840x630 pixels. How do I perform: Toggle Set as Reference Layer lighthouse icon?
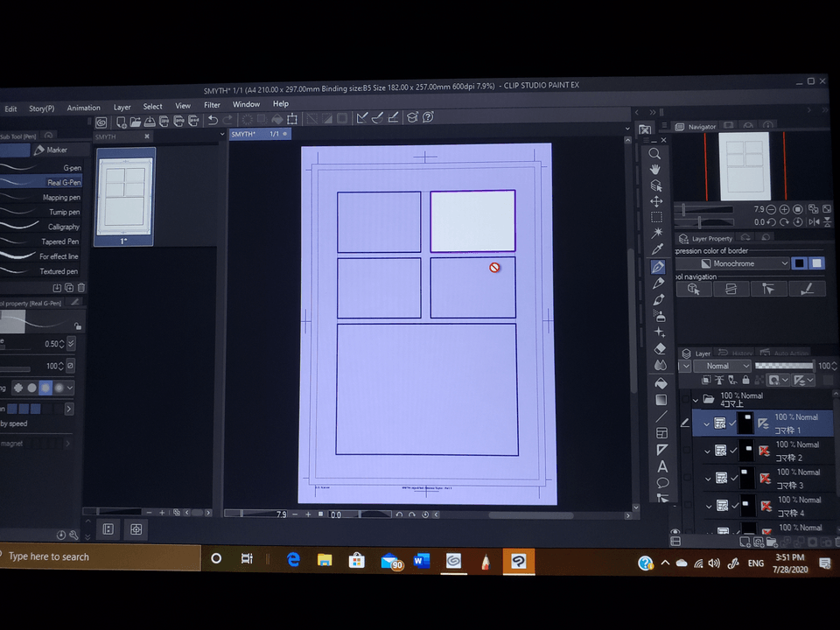tap(719, 380)
